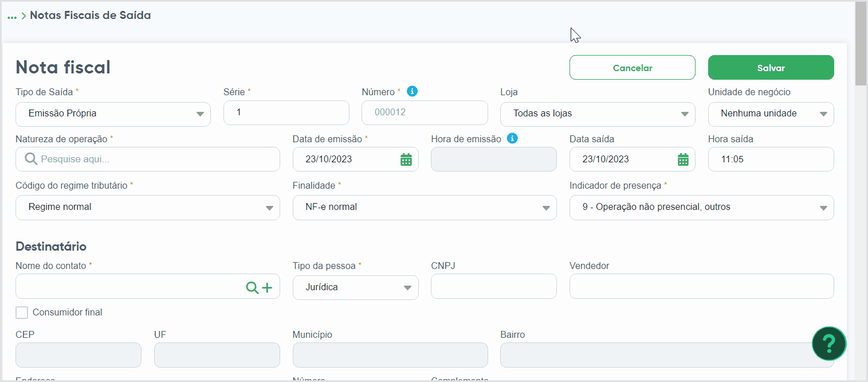Click the Data saída date field
The image size is (868, 382).
(x=633, y=159)
